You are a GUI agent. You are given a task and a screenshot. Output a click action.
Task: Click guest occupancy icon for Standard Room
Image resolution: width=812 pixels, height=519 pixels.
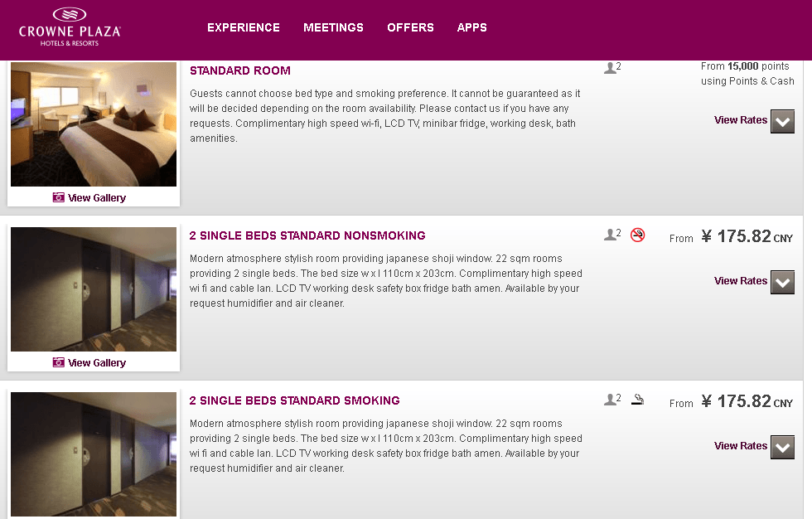(612, 67)
